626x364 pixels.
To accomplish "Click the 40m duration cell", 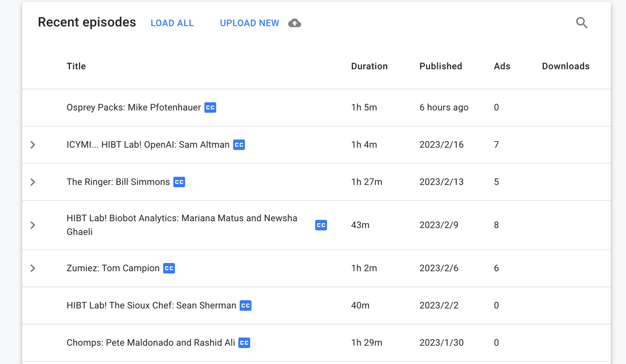I will coord(360,306).
